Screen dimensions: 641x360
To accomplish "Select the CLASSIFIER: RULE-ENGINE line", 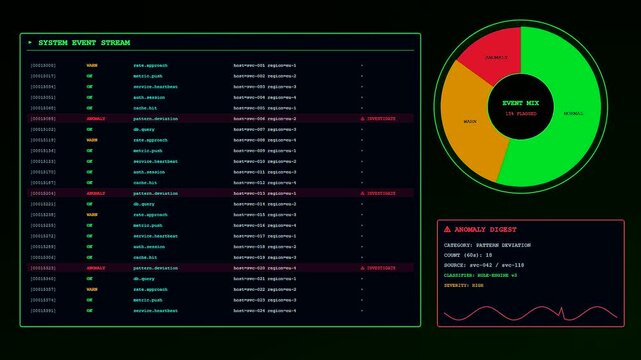I will pyautogui.click(x=480, y=275).
